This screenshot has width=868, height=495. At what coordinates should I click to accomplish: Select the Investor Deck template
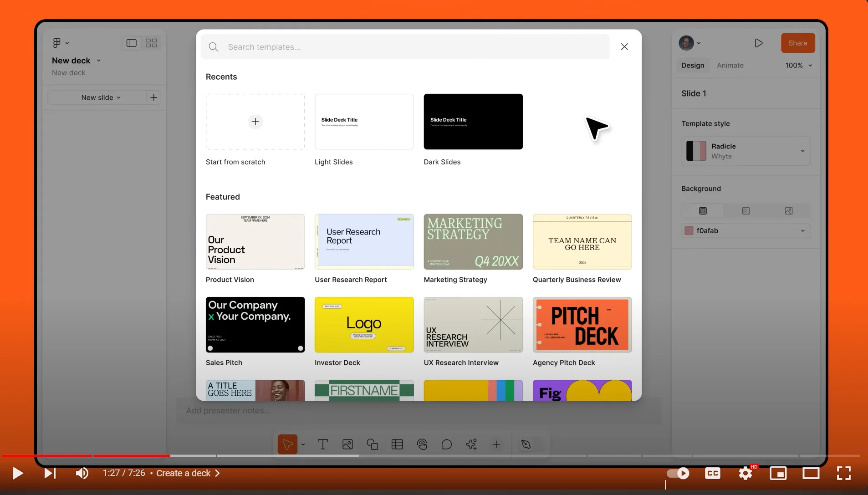(x=364, y=325)
